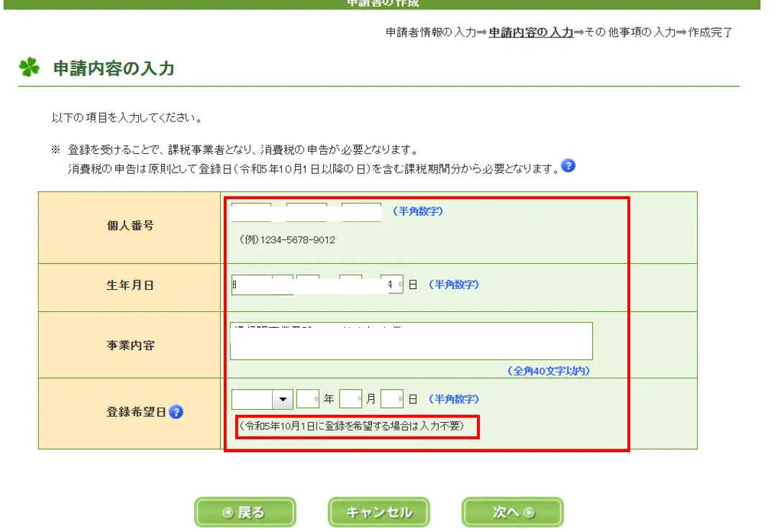
Task: Click the help icon after the consumption tax note
Action: point(568,166)
